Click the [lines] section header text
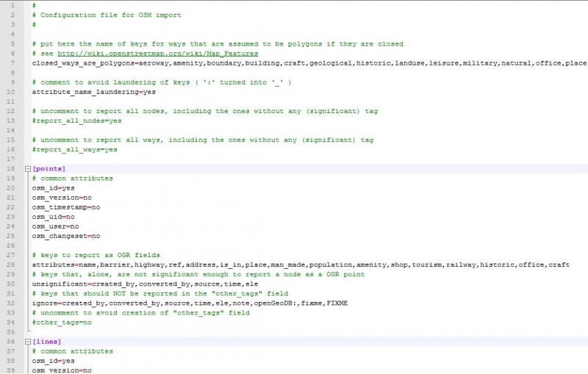 click(x=47, y=342)
